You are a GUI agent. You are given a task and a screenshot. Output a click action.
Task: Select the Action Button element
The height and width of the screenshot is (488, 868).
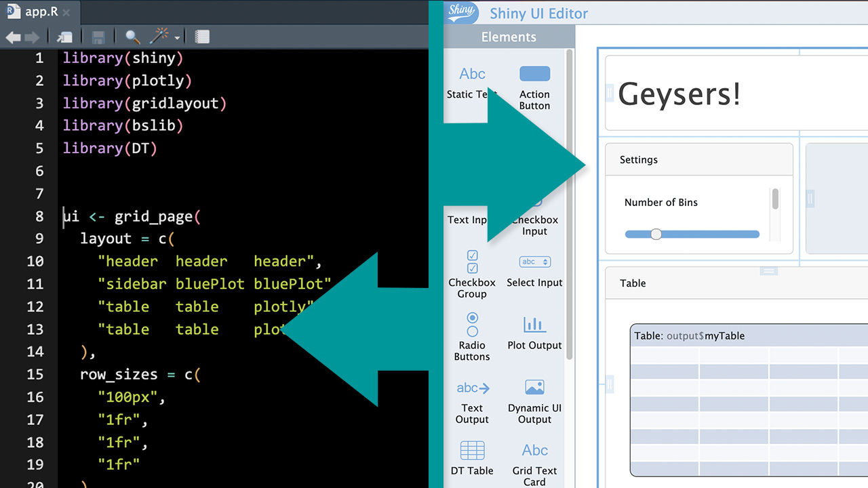(x=534, y=74)
